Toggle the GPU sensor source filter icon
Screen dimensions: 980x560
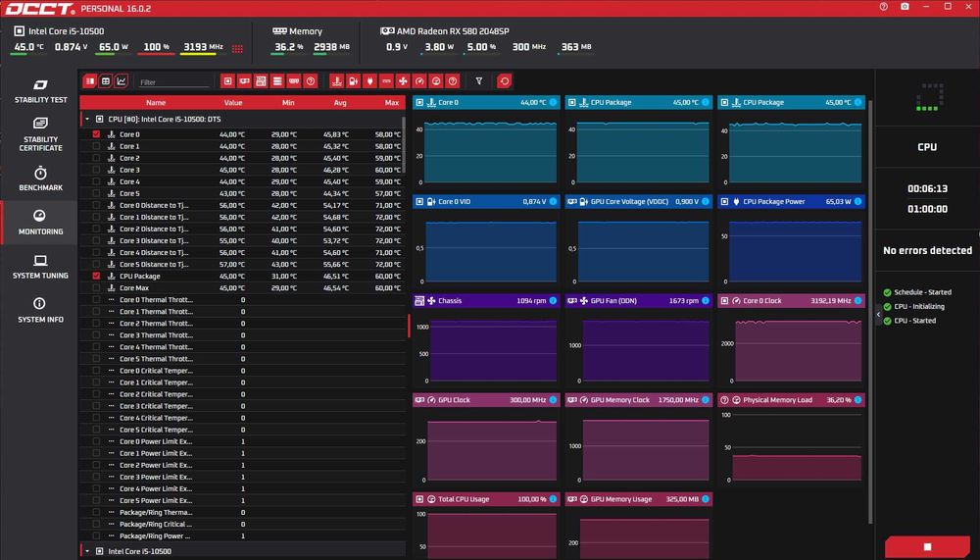pyautogui.click(x=244, y=81)
